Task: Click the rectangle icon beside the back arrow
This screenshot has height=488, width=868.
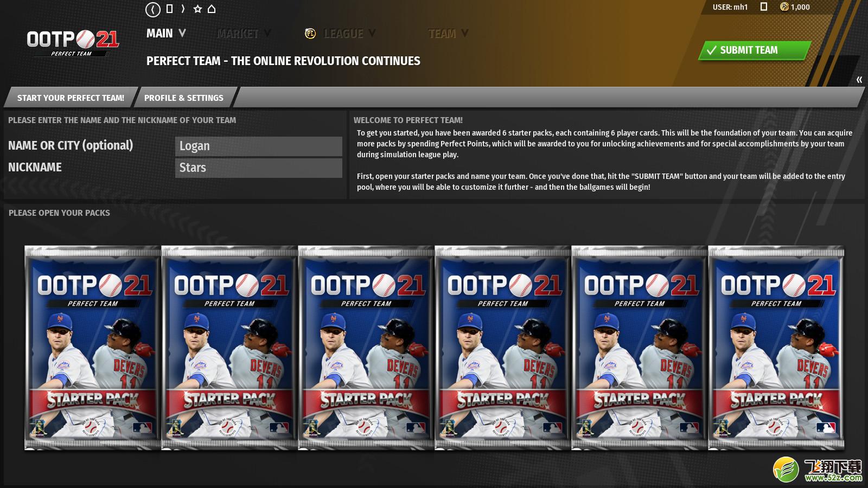Action: pos(169,9)
